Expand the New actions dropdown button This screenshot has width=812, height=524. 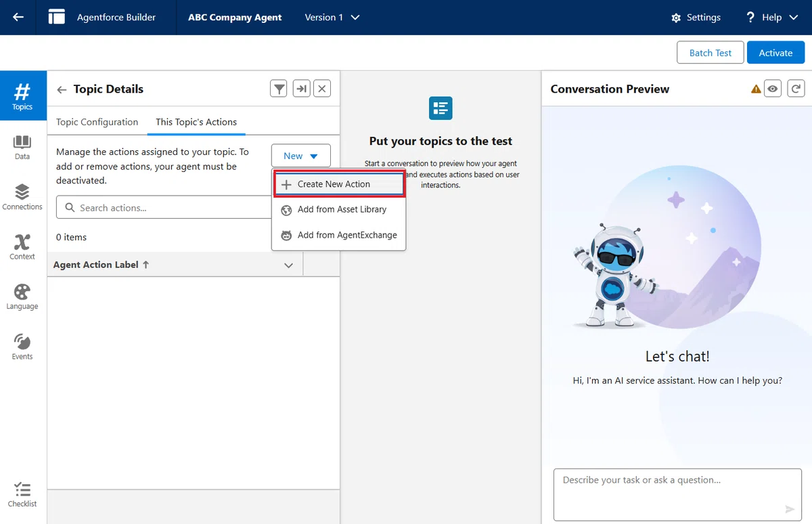click(301, 156)
